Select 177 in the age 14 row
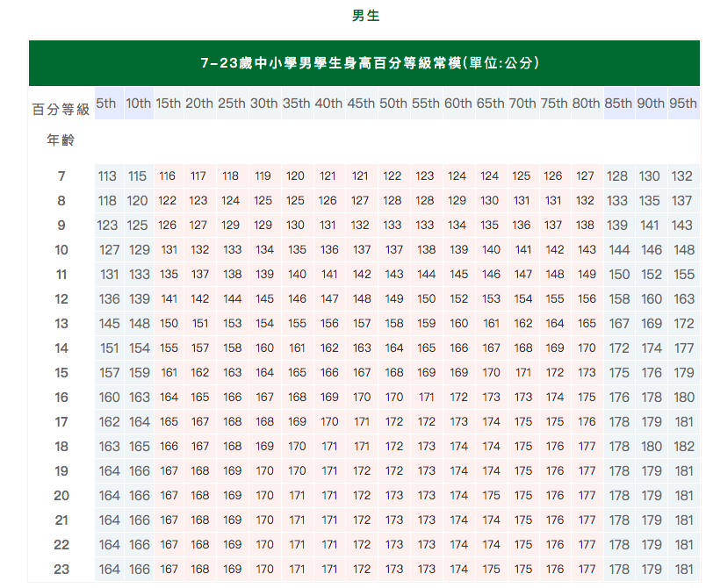This screenshot has height=588, width=713. [684, 348]
